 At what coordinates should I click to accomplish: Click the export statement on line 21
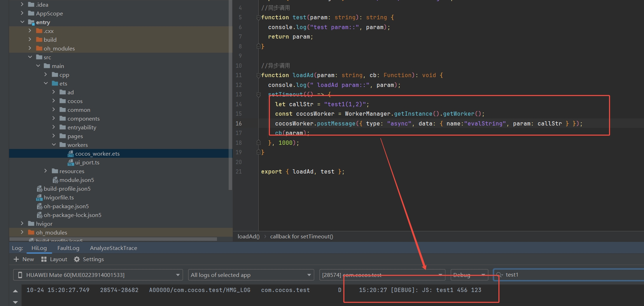(x=303, y=171)
